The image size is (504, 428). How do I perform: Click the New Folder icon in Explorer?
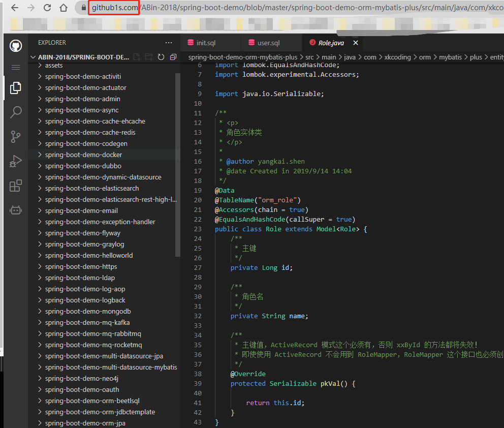point(149,57)
